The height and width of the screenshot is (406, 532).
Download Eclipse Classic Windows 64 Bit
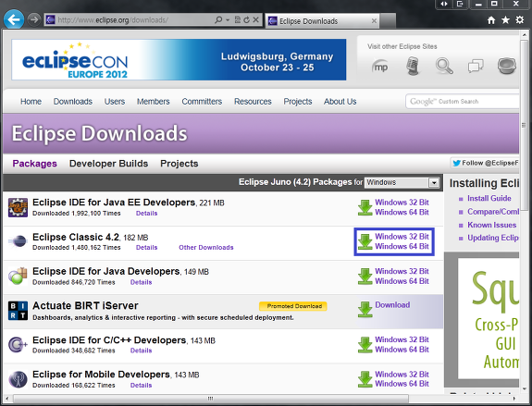(402, 247)
